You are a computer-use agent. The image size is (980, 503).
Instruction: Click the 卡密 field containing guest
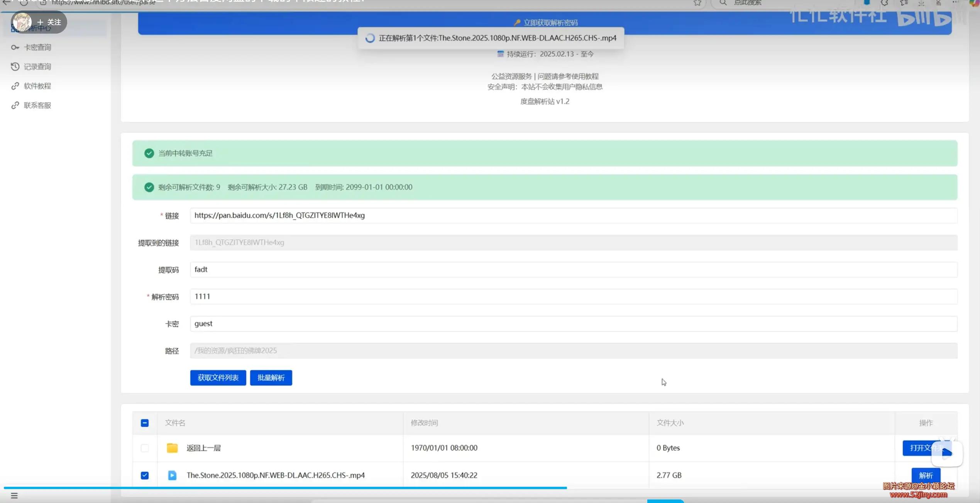click(x=573, y=324)
